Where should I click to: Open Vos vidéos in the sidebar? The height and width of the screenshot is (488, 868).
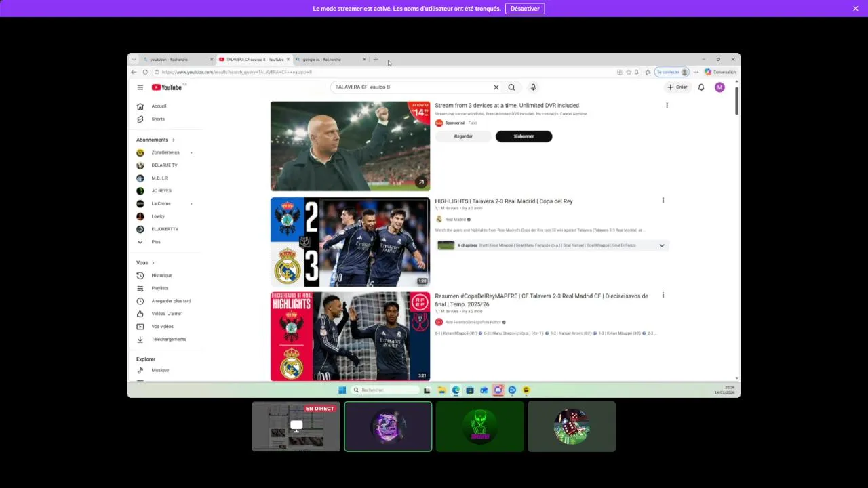[162, 327]
